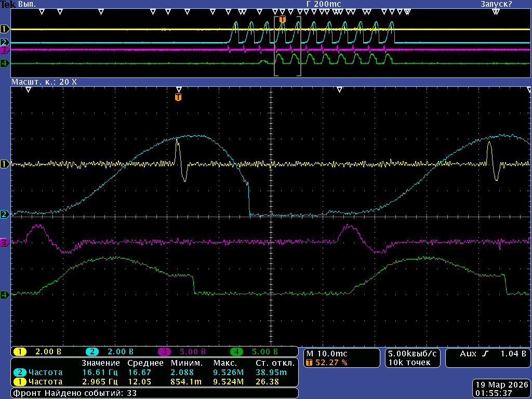Click orange trigger T marker in overview strip

click(283, 19)
